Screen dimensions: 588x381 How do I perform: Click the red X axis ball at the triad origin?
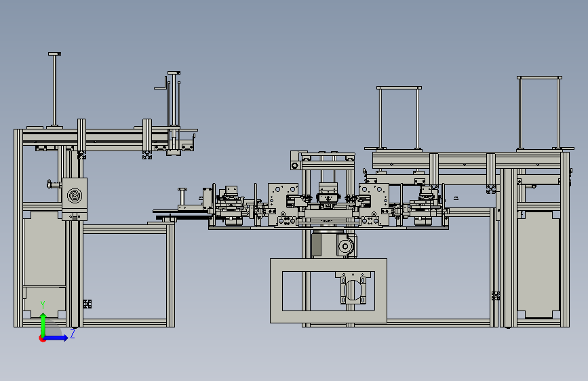pos(42,338)
